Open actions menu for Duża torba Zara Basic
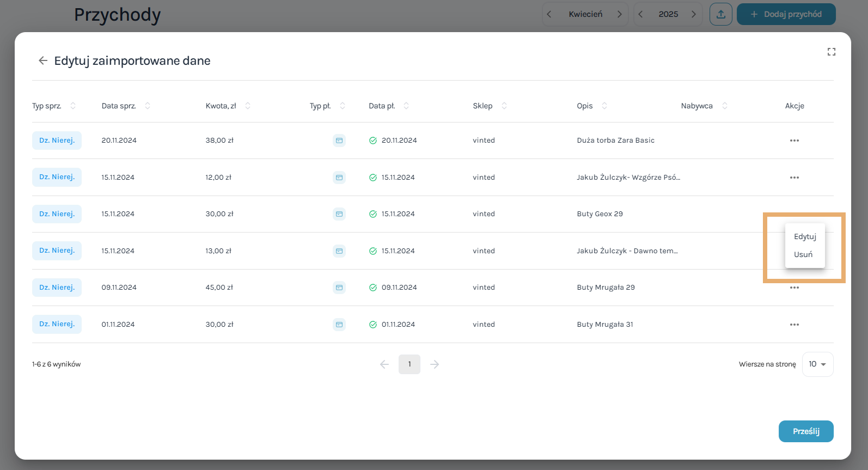The height and width of the screenshot is (470, 868). pos(794,141)
